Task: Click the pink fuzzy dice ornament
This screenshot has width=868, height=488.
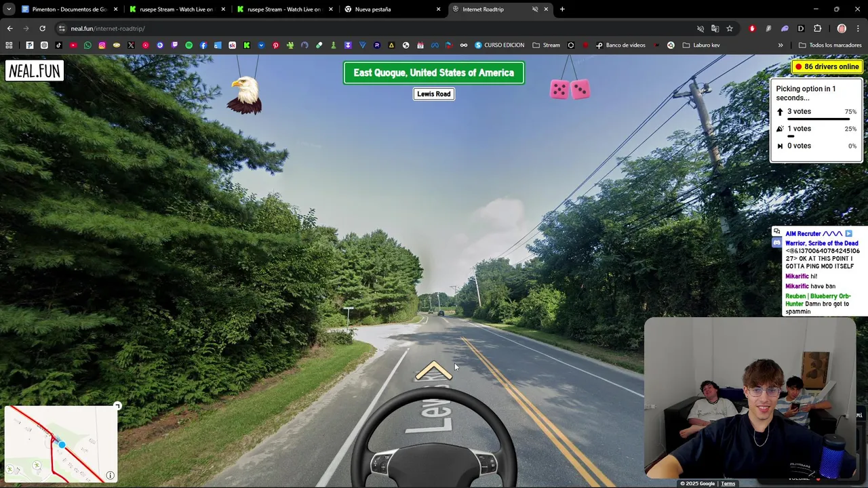Action: pos(570,89)
